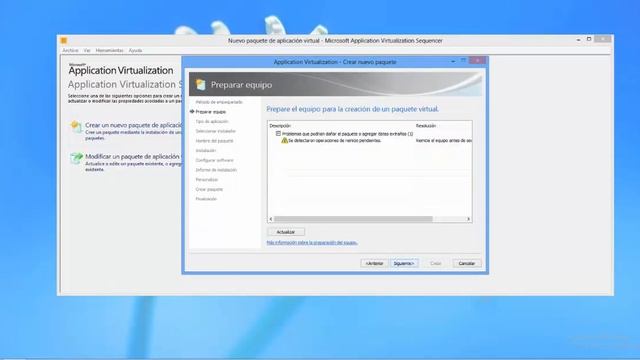Collapse the 'Problemas que podrían dañar' group

(x=278, y=133)
